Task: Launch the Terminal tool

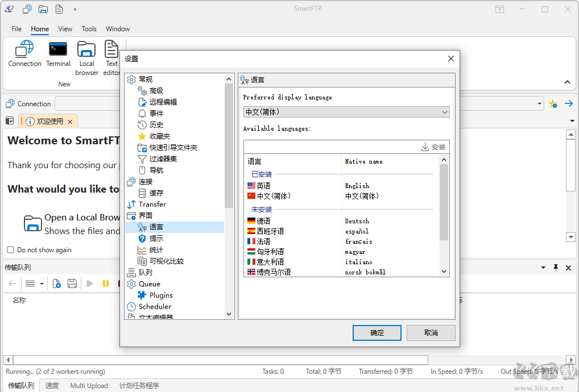Action: coord(58,54)
